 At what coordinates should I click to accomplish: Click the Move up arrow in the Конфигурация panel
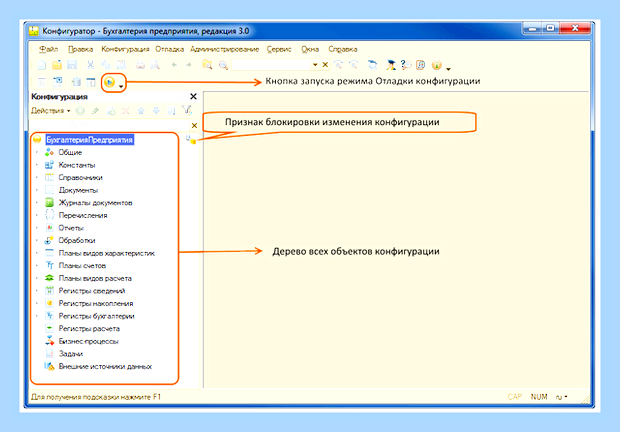(141, 111)
